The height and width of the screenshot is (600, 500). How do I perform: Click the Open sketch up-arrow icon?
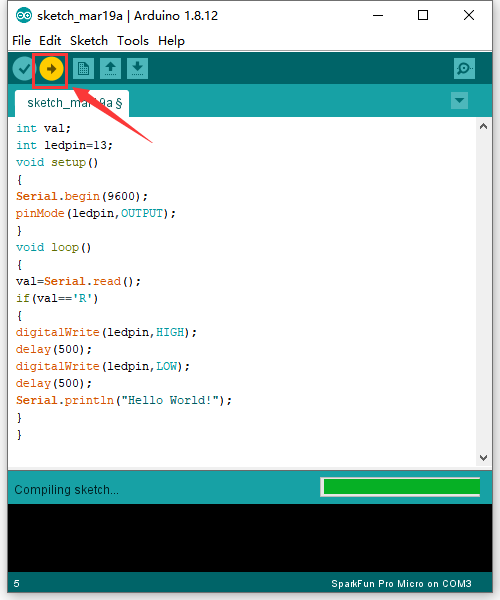pos(111,68)
